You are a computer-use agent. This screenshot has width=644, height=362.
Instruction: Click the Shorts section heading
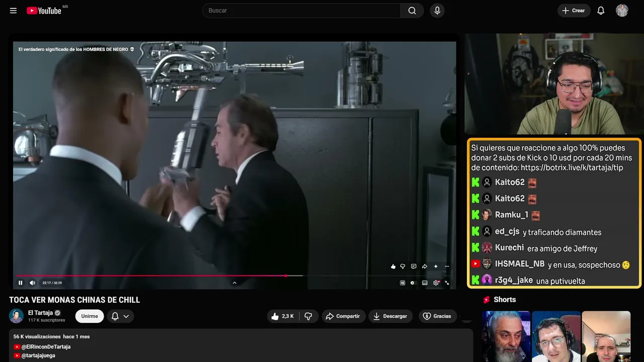tap(505, 300)
